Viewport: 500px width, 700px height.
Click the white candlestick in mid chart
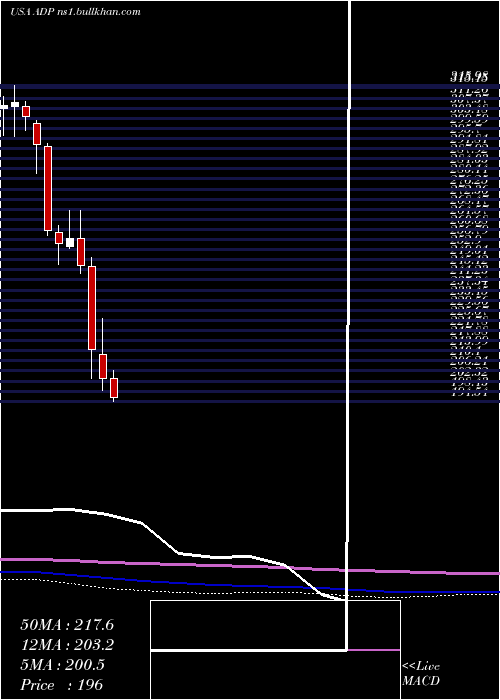point(70,242)
